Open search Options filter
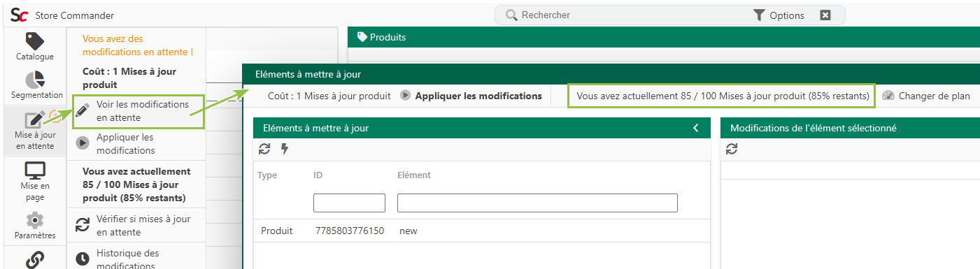This screenshot has width=980, height=269. tap(779, 15)
